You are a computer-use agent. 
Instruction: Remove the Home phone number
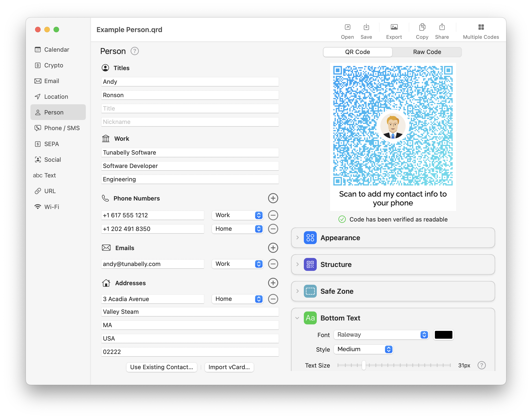[273, 229]
